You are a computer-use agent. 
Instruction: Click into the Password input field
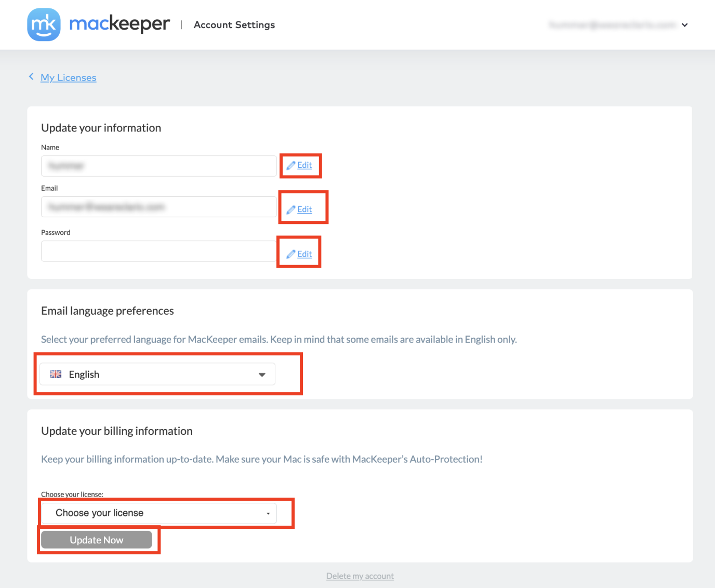pos(159,251)
